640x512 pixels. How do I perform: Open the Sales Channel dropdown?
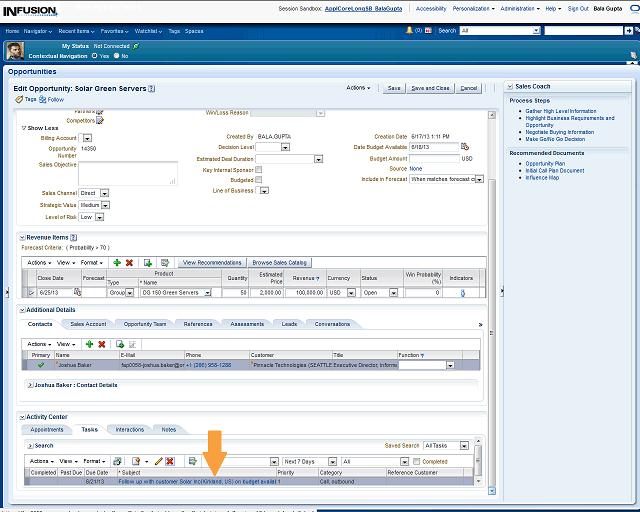103,193
